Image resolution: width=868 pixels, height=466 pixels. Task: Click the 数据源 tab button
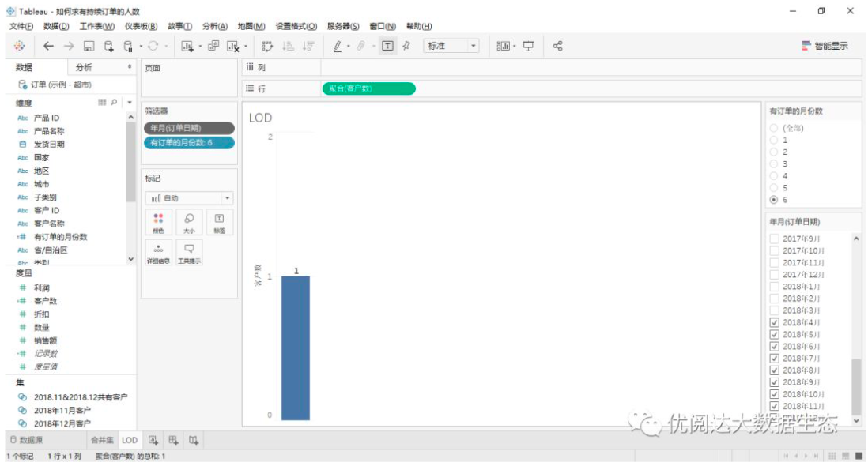pos(27,440)
